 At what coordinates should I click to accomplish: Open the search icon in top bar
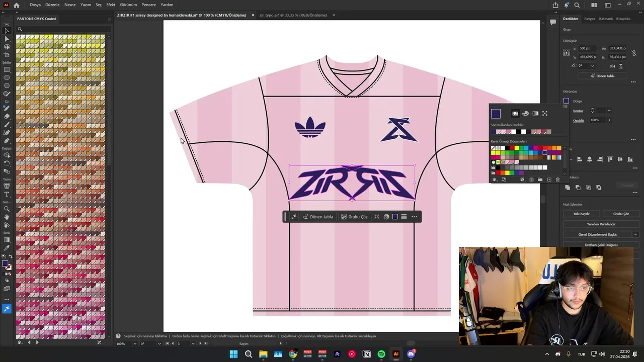(577, 5)
